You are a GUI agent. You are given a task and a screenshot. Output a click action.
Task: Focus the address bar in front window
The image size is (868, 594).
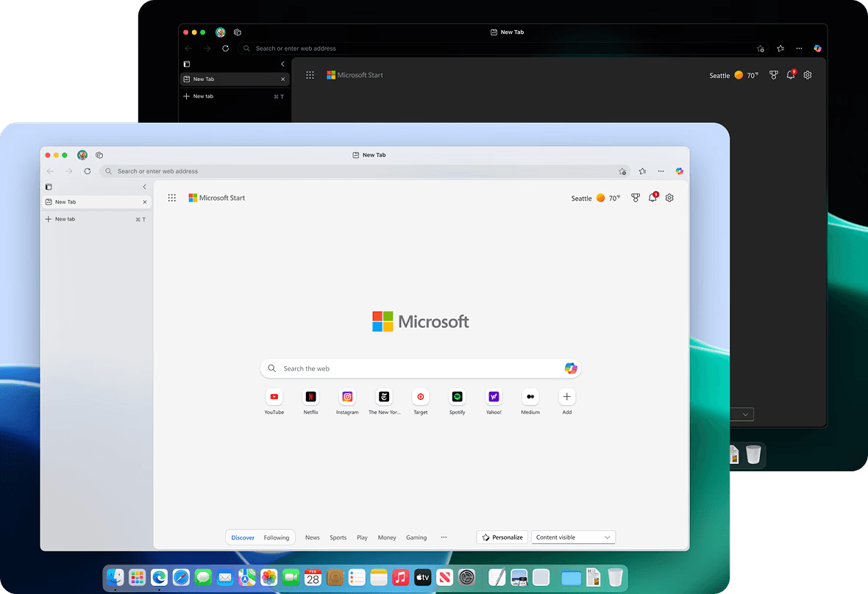click(366, 171)
